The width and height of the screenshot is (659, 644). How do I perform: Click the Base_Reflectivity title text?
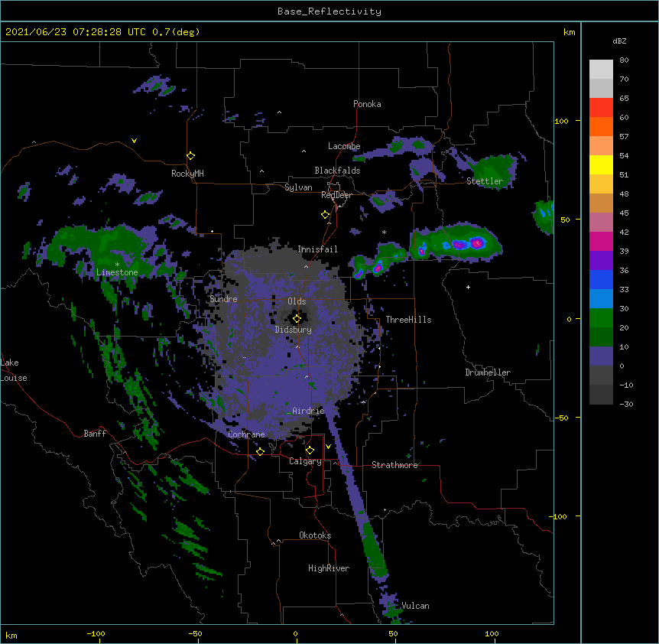329,11
